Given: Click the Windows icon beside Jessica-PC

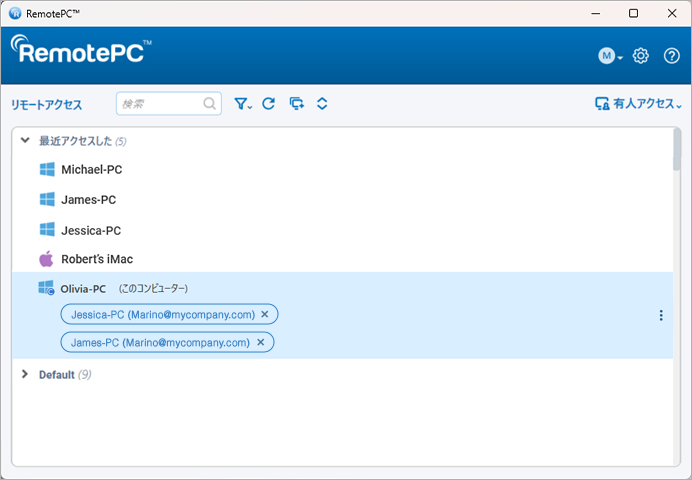Looking at the screenshot, I should point(47,230).
